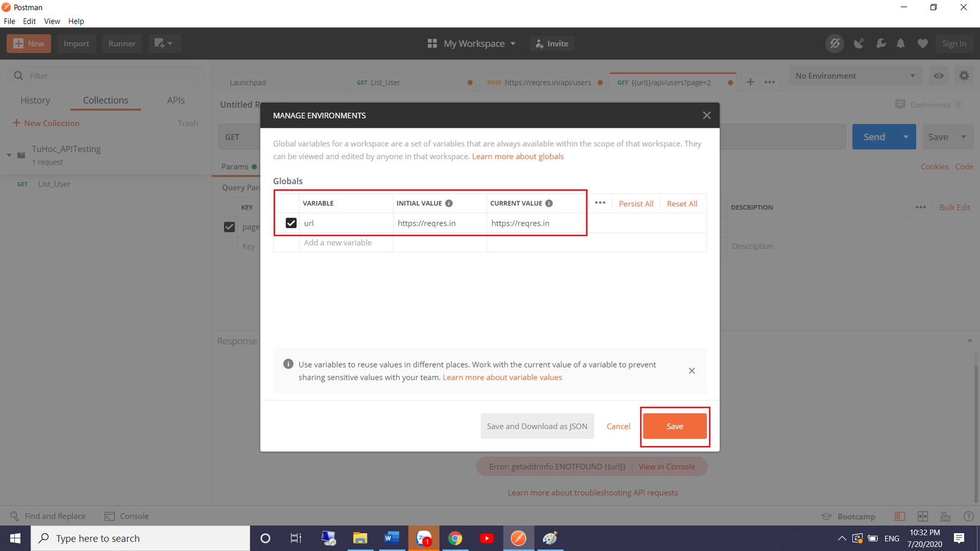Open the new window dropdown beside Runner
The height and width of the screenshot is (551, 980).
click(163, 43)
